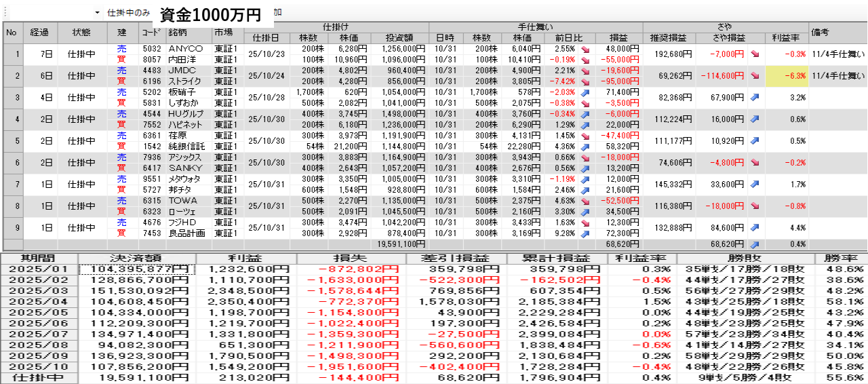Select the yellow highlighted -6.3% cell

coord(787,76)
